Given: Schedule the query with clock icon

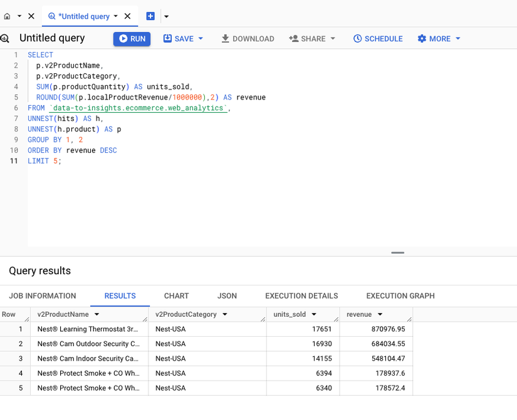Looking at the screenshot, I should (x=378, y=39).
